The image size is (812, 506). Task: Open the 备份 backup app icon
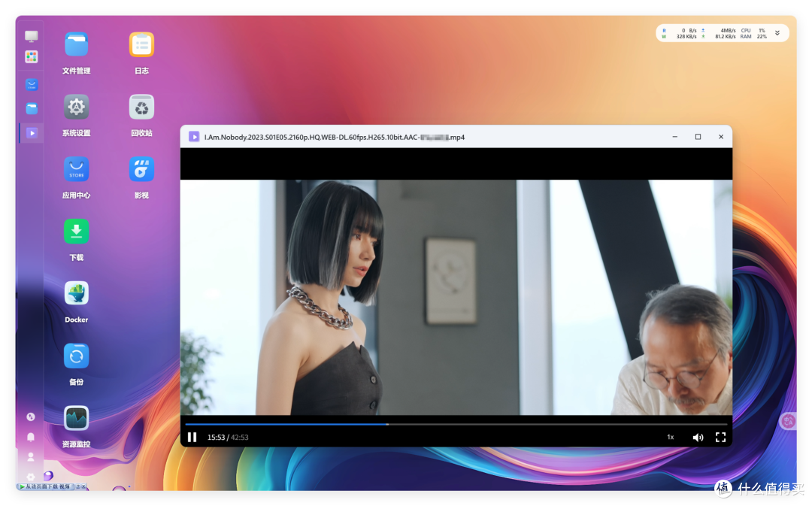point(76,356)
